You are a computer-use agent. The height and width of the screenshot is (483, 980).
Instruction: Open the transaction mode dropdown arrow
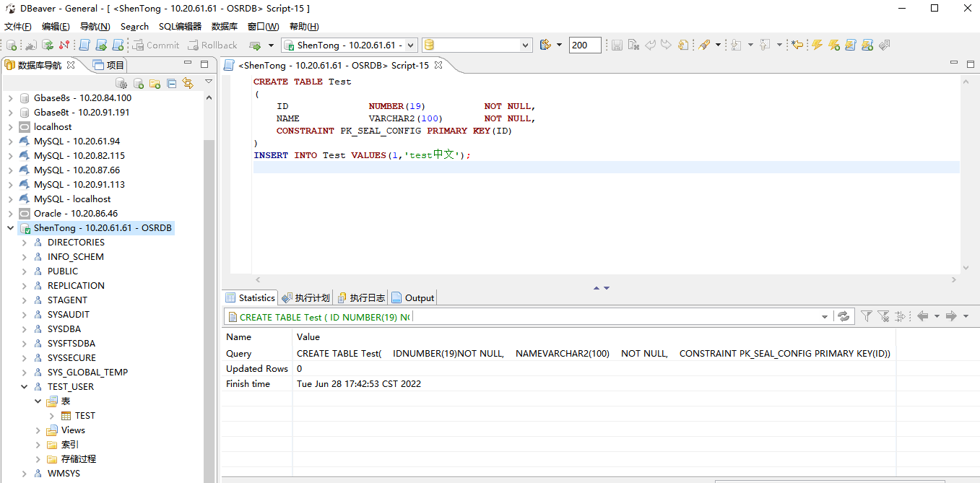272,45
